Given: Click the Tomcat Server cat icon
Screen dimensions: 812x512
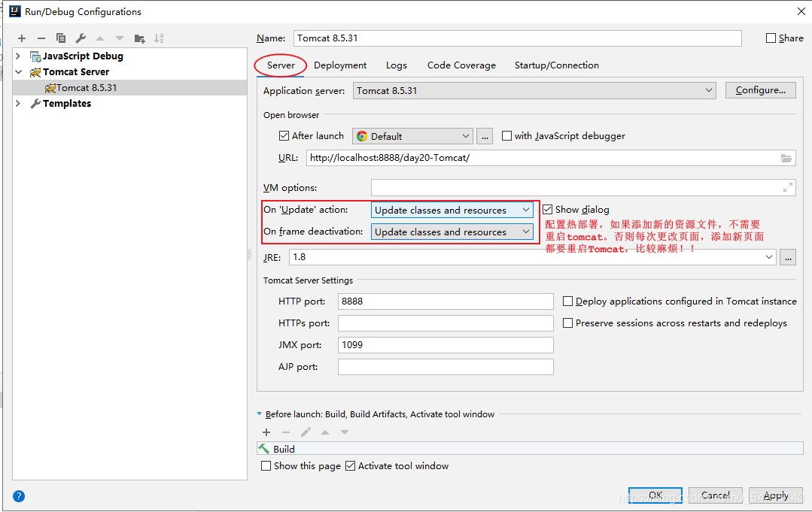Looking at the screenshot, I should pyautogui.click(x=35, y=72).
